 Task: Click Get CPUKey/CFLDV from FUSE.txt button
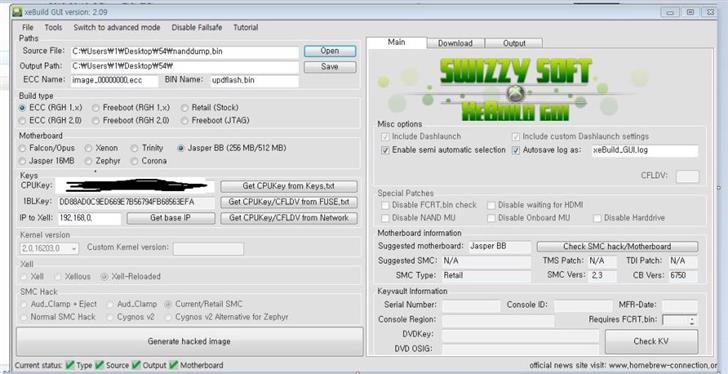(288, 202)
